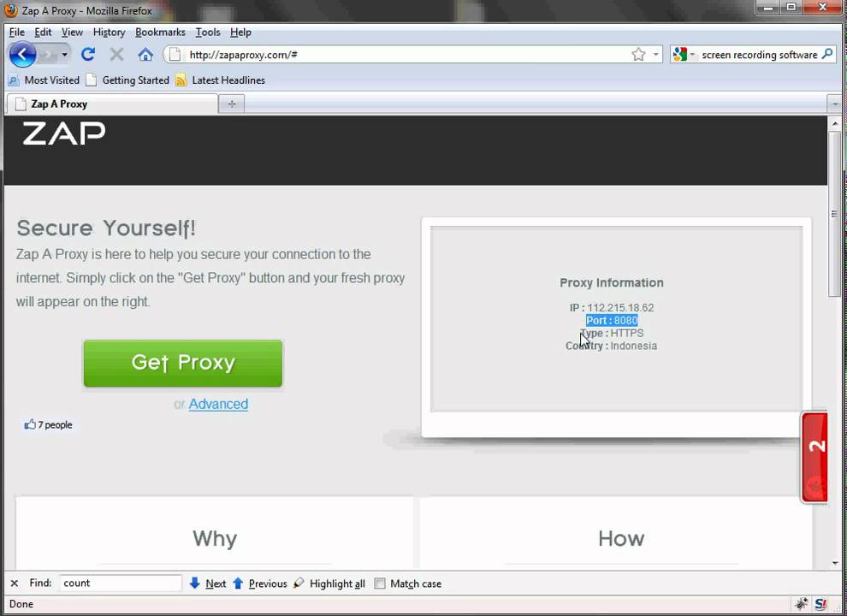Viewport: 847px width, 616px height.
Task: Click the Firefox icon in title bar
Action: click(11, 10)
